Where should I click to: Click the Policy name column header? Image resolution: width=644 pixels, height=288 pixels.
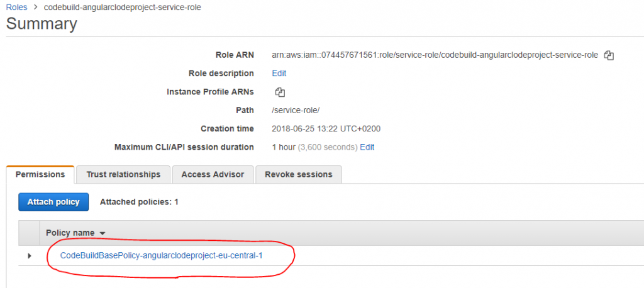pyautogui.click(x=70, y=233)
